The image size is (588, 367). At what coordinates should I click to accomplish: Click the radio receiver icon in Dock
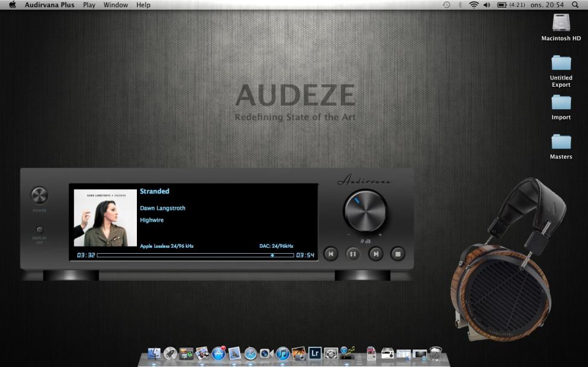387,353
